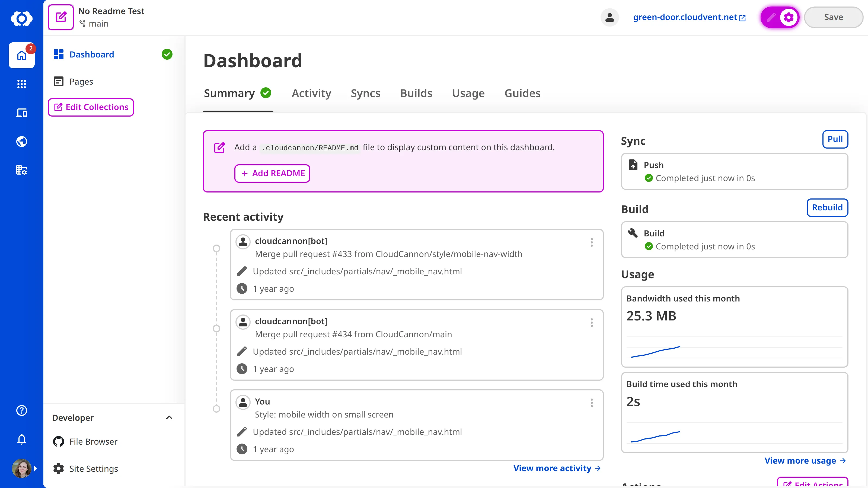Open the home icon with notification badge
This screenshot has width=868, height=488.
pyautogui.click(x=22, y=55)
